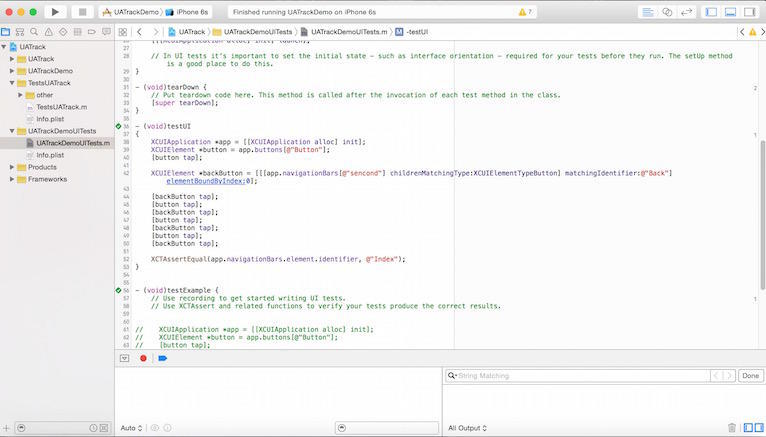Collapse the UATrackDemoUITests folder
Image resolution: width=766 pixels, height=437 pixels.
click(x=12, y=131)
